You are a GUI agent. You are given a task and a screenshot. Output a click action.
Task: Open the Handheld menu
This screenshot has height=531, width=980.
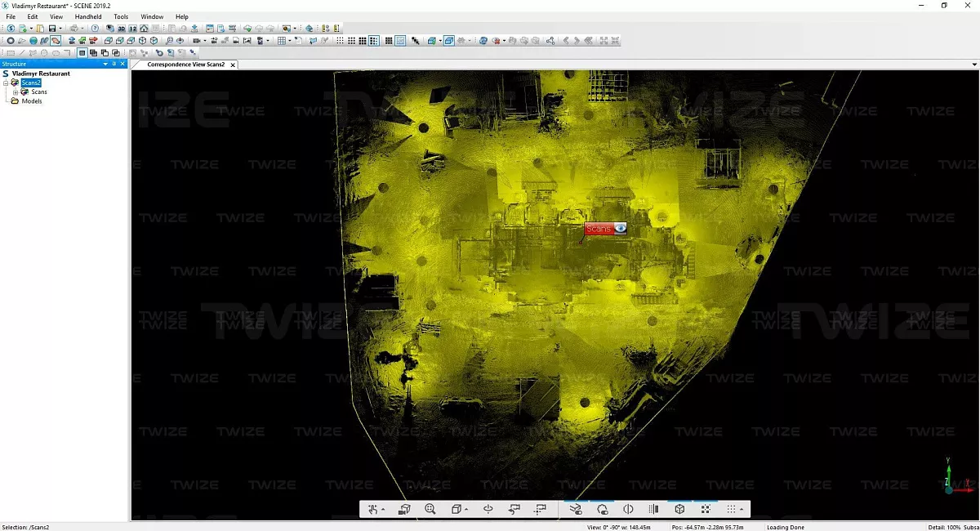88,16
